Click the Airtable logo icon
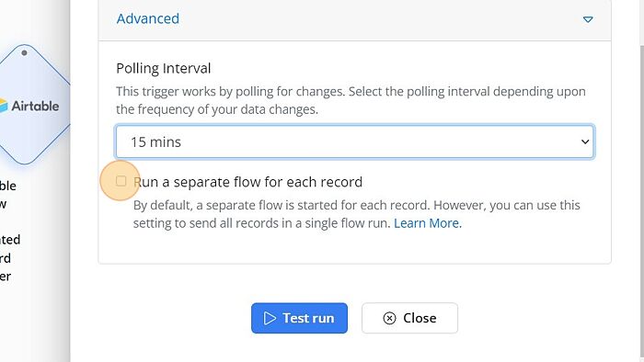 click(4, 106)
